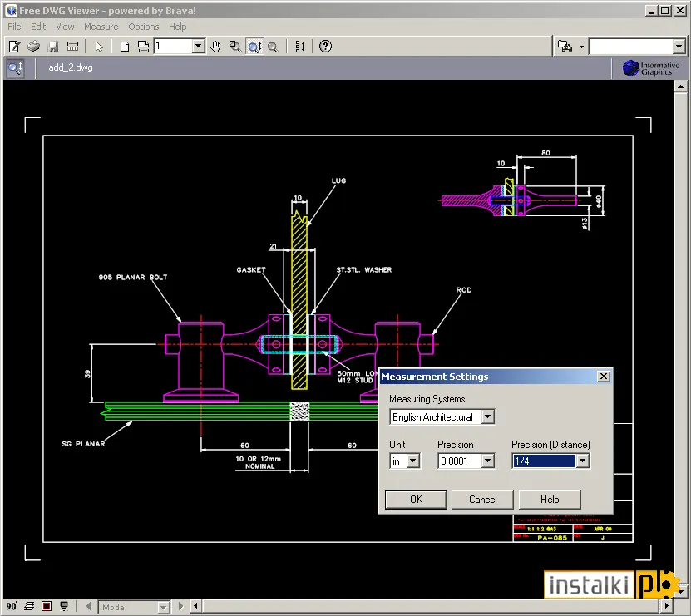Open the View menu

click(x=65, y=27)
